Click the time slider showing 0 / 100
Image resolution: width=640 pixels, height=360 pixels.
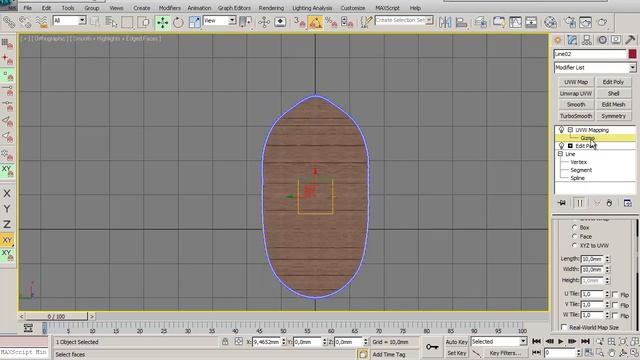(x=56, y=316)
